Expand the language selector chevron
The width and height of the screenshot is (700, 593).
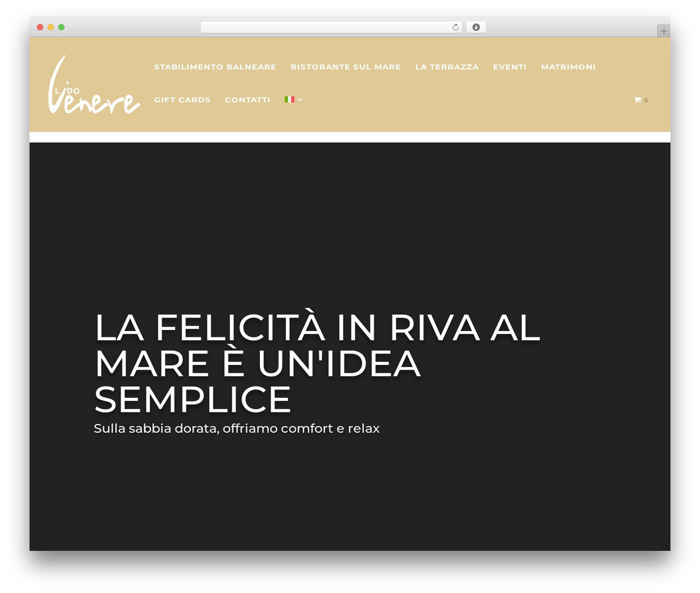[x=300, y=100]
